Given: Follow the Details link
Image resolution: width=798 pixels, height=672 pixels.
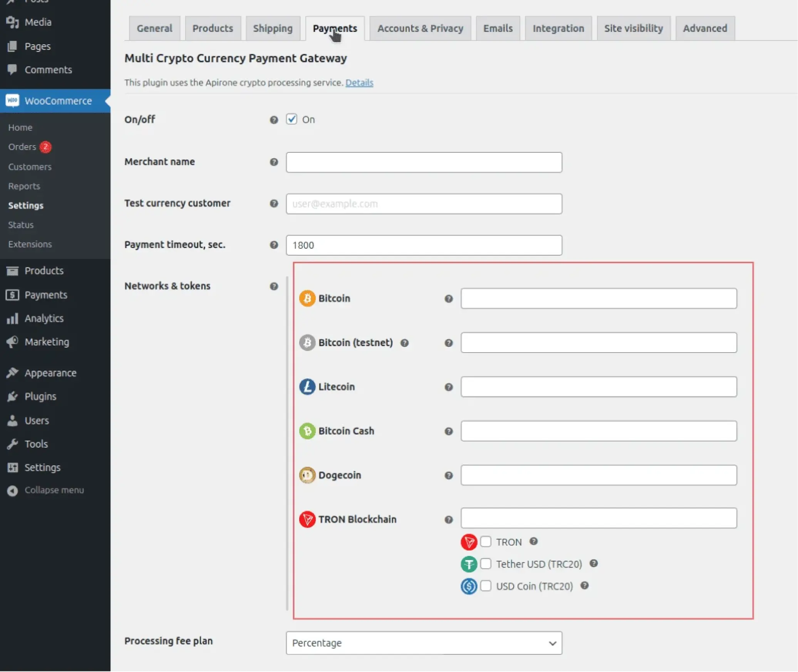Looking at the screenshot, I should [x=359, y=83].
